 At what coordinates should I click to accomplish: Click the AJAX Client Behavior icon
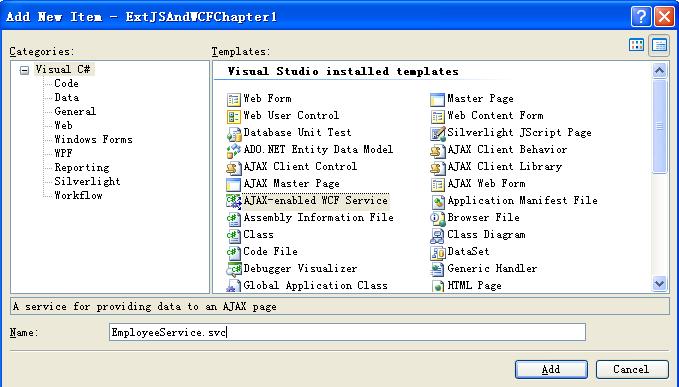click(437, 150)
